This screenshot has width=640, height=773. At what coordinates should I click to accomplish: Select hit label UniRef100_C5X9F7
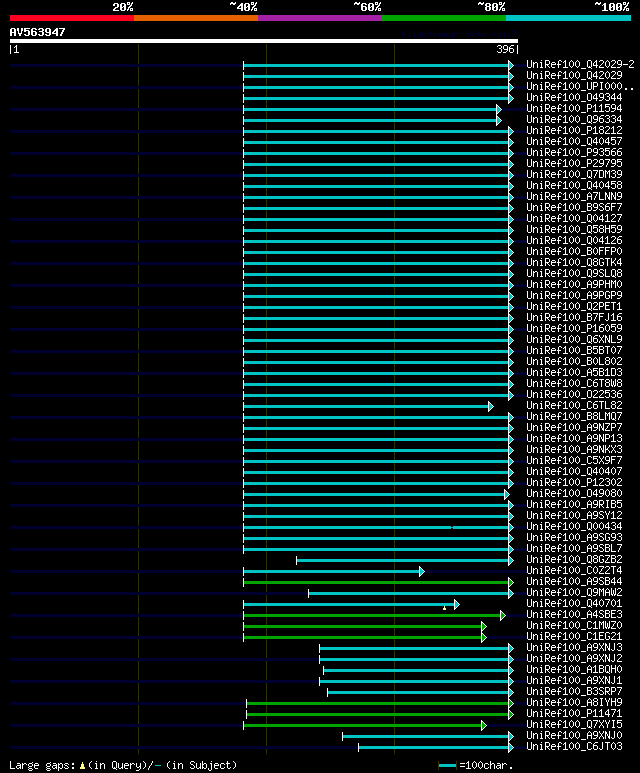(x=574, y=461)
